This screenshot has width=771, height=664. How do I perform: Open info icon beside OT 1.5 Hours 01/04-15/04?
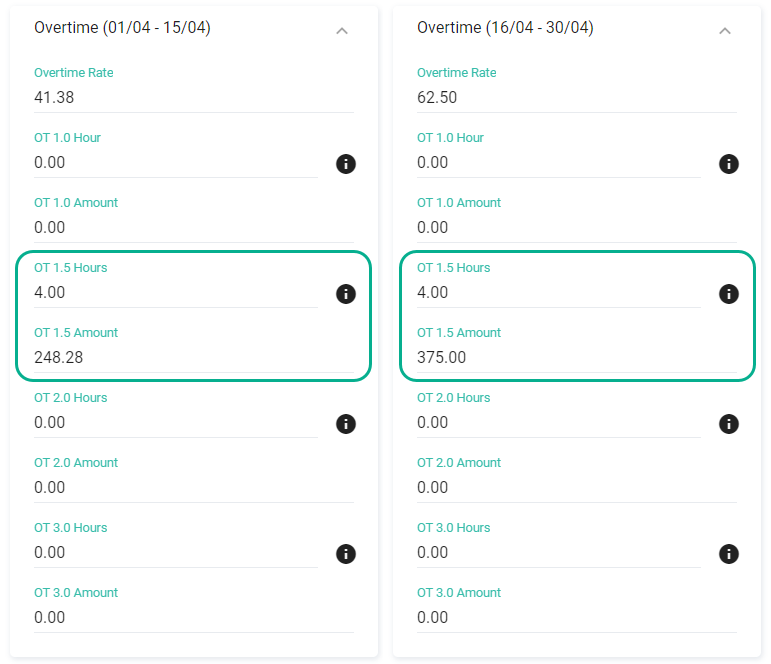tap(346, 294)
